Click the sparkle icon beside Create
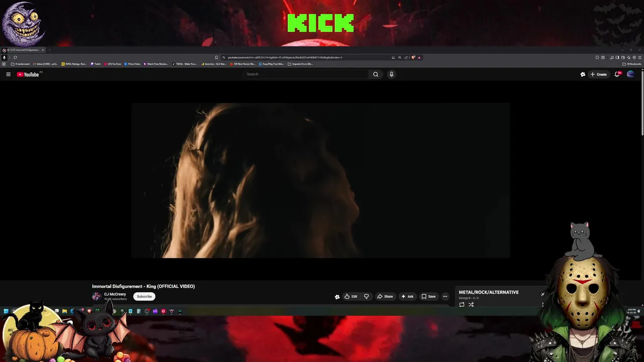 point(583,74)
